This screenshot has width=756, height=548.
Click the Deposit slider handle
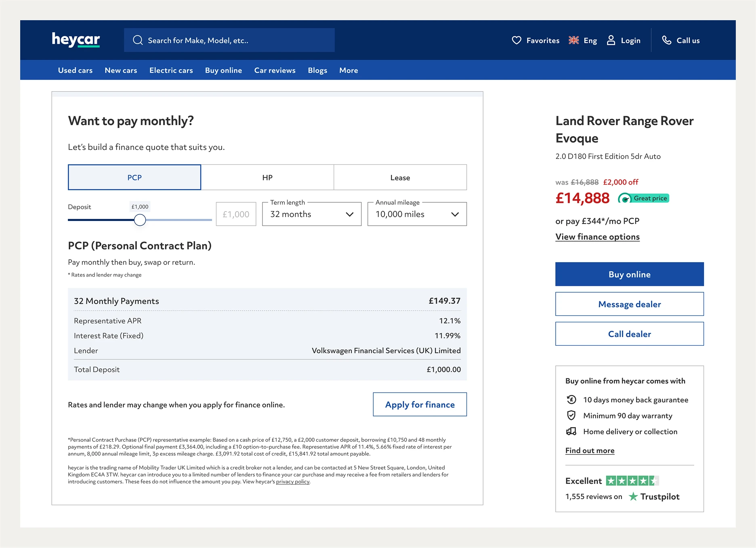click(x=140, y=220)
